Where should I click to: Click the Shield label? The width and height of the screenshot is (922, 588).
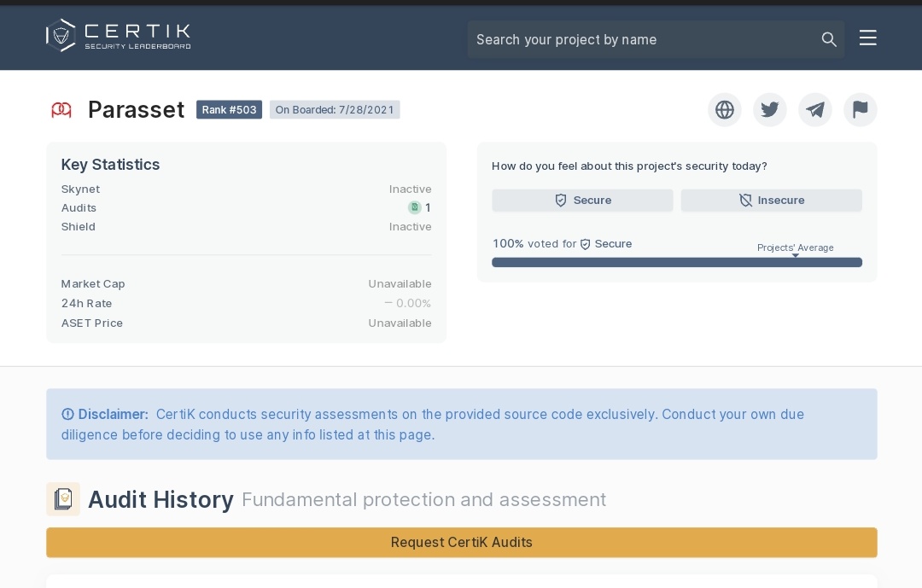(x=79, y=226)
